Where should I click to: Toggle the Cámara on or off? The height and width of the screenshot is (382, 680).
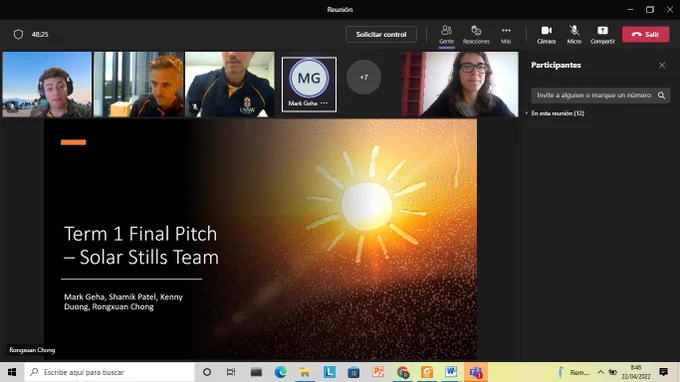tap(546, 34)
